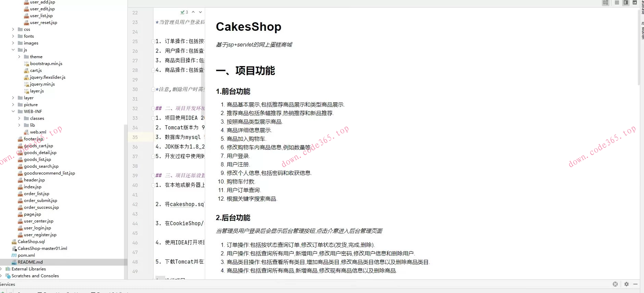The width and height of the screenshot is (644, 293).
Task: Select footer.jsp file
Action: [x=34, y=139]
